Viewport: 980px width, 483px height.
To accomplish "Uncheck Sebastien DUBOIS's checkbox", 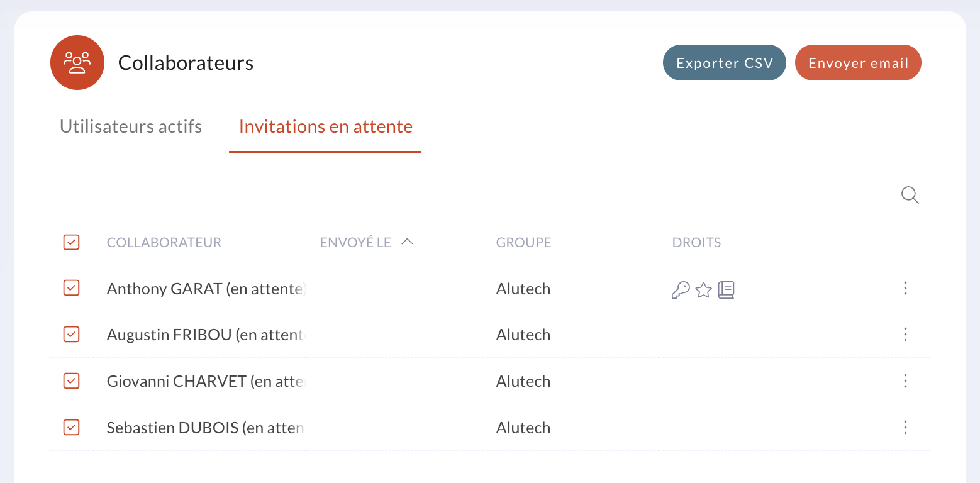I will [x=72, y=427].
